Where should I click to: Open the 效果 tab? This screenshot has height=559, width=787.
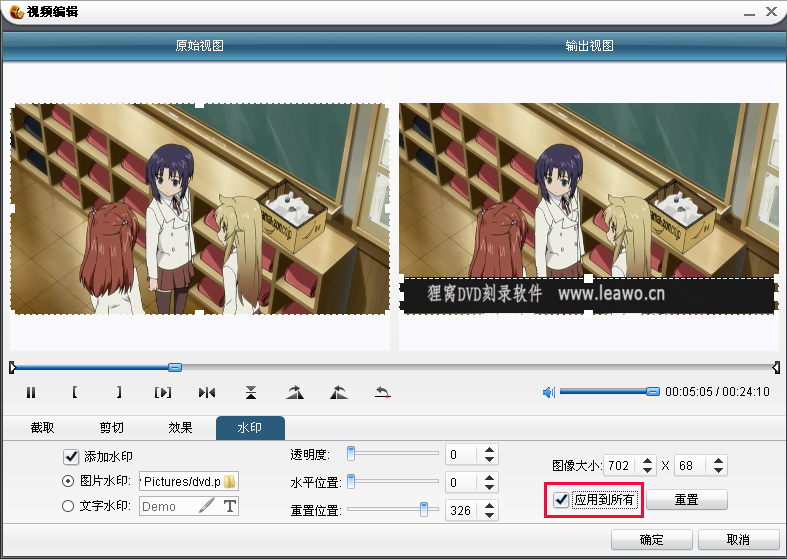coord(180,428)
